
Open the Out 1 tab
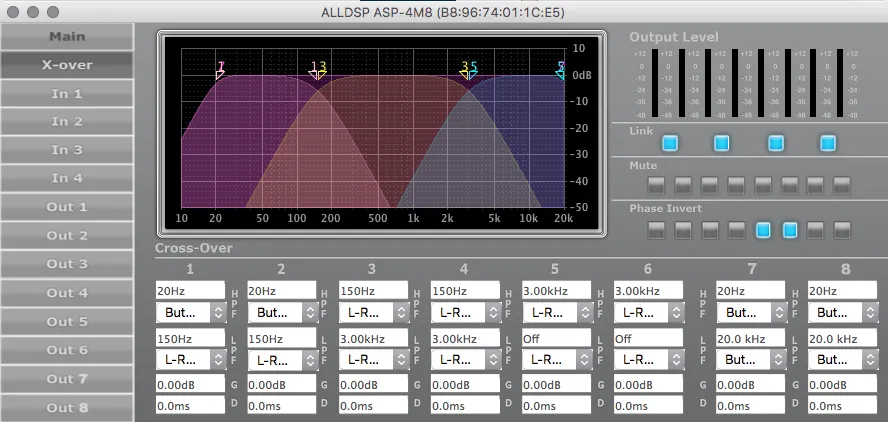pyautogui.click(x=67, y=207)
